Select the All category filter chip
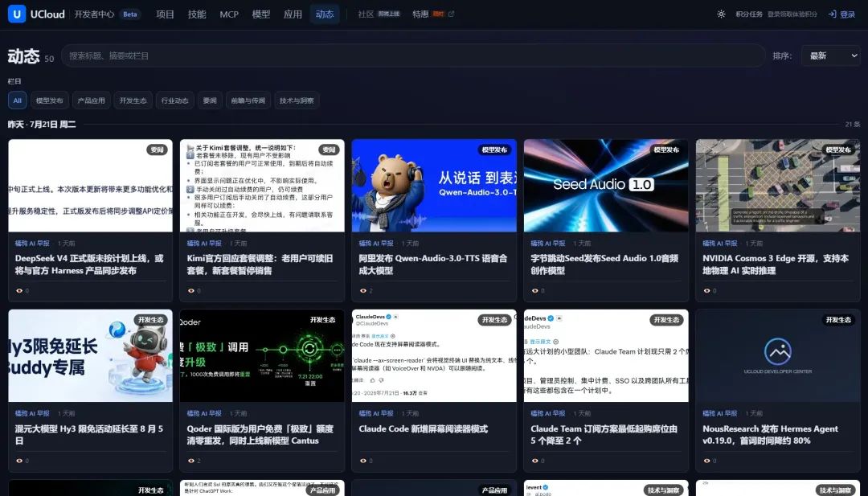The width and height of the screenshot is (868, 496). point(17,100)
